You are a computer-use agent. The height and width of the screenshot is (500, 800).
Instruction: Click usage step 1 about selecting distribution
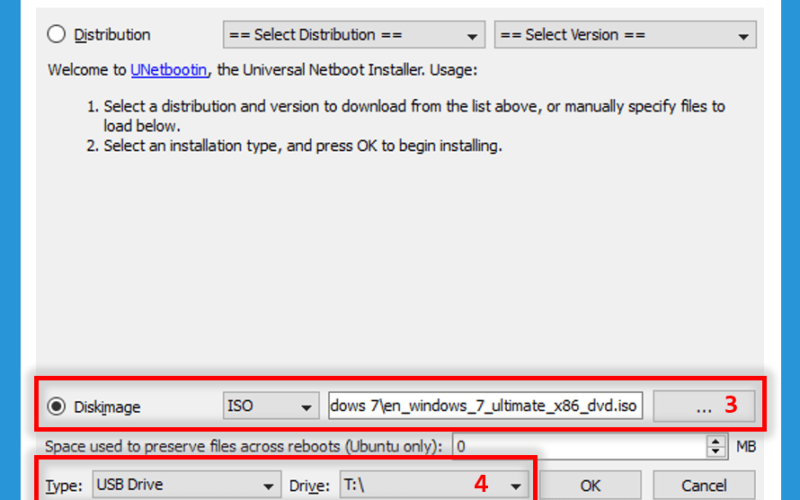(406, 116)
